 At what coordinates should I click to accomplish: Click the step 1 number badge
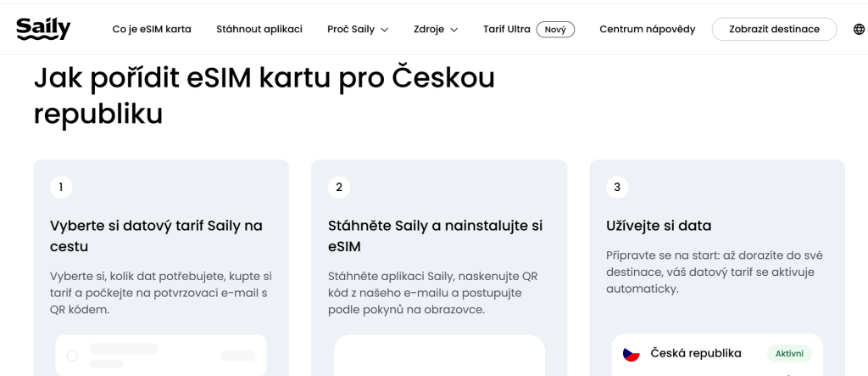point(61,188)
